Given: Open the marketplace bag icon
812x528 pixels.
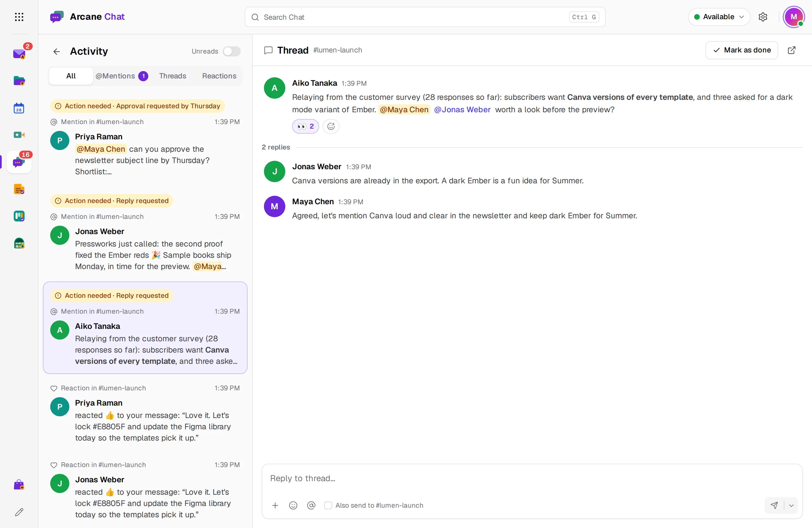Looking at the screenshot, I should click(19, 485).
